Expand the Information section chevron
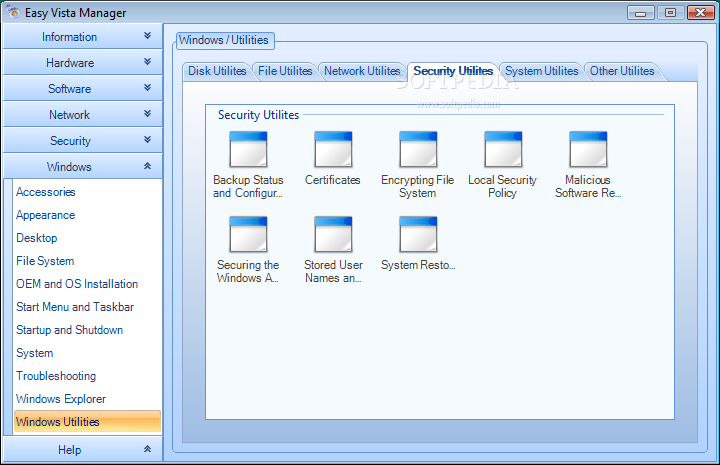720x465 pixels. (x=147, y=35)
